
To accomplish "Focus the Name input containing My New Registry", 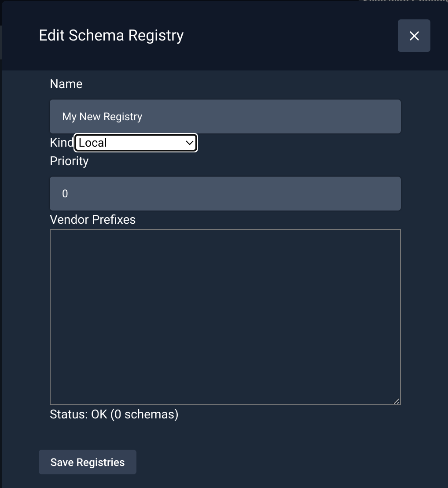I will click(x=225, y=116).
